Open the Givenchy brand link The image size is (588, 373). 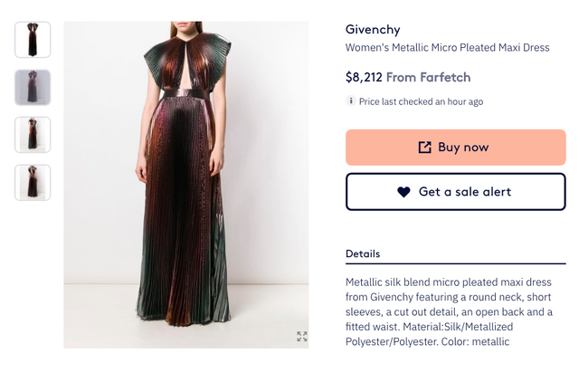(373, 30)
